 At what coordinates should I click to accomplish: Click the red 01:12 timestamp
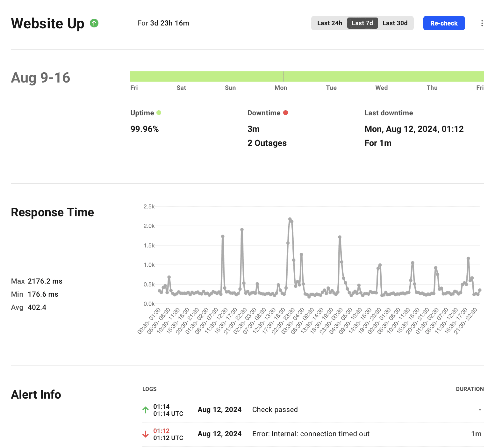pos(161,431)
